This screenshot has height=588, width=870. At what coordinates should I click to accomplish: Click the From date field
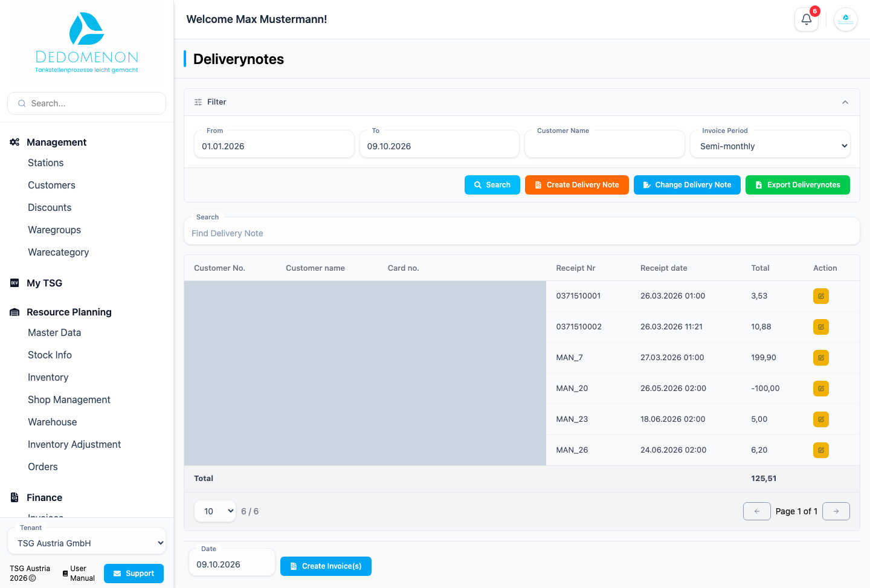coord(274,146)
